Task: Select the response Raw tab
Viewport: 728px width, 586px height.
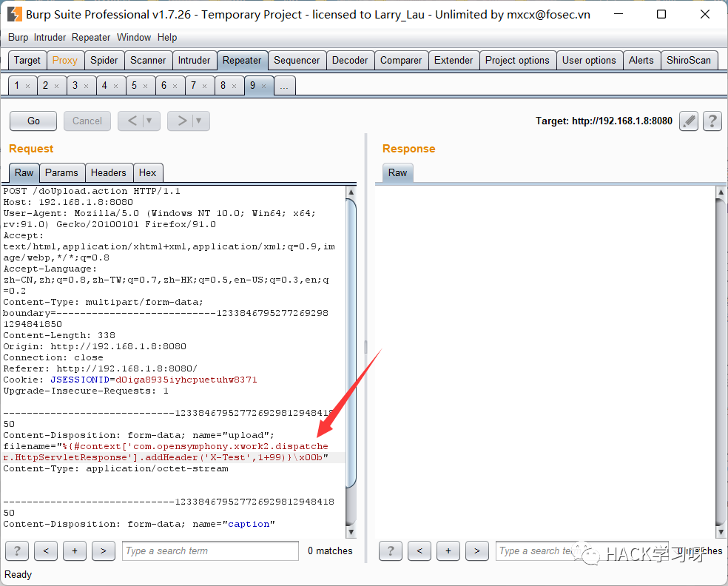Action: 398,172
